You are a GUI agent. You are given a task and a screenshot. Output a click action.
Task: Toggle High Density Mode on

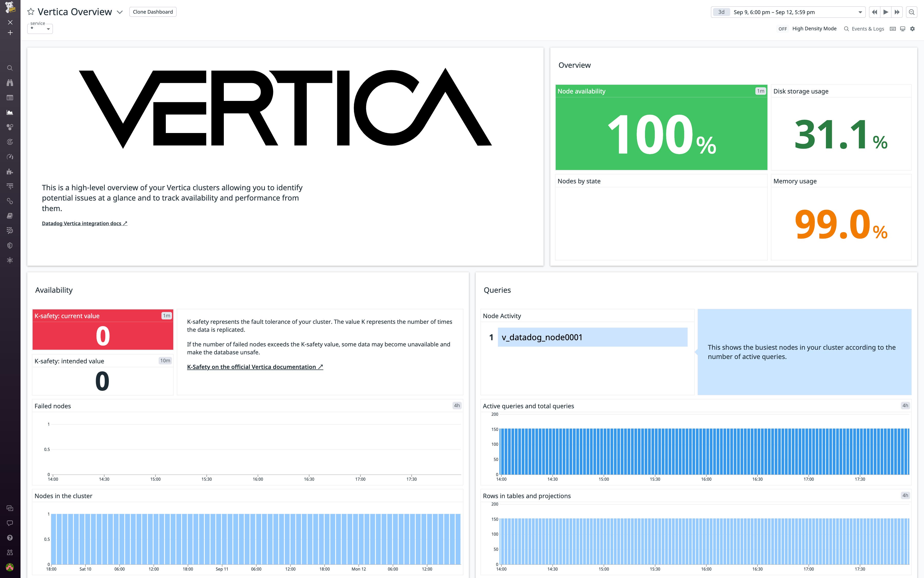point(783,29)
